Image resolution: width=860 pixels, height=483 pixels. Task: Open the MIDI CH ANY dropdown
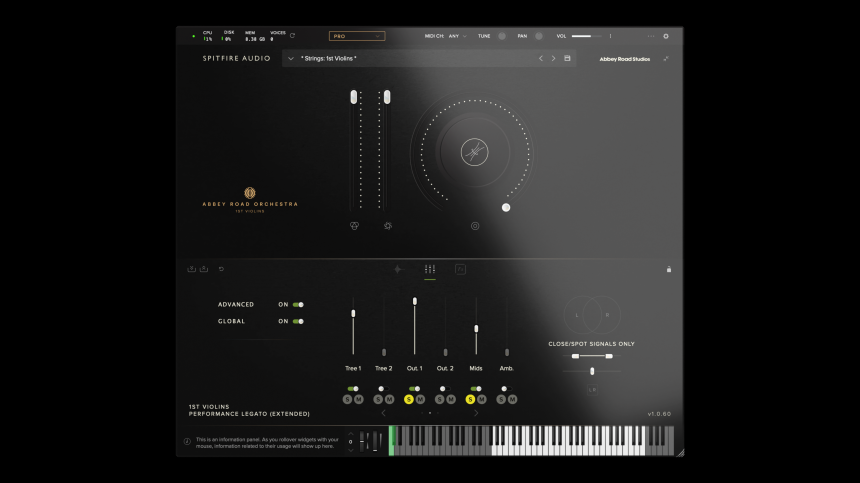pos(457,36)
